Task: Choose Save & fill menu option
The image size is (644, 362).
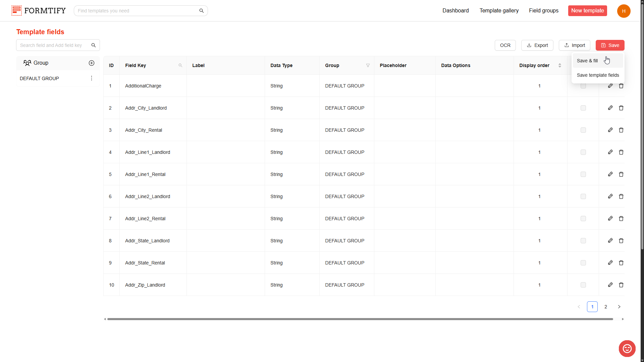Action: 587,61
